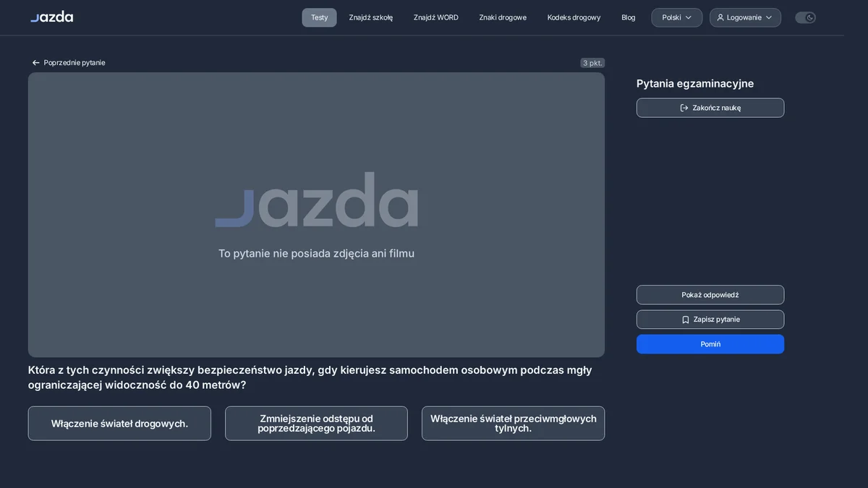Open the Testy tab
Image resolution: width=868 pixels, height=488 pixels.
[319, 17]
